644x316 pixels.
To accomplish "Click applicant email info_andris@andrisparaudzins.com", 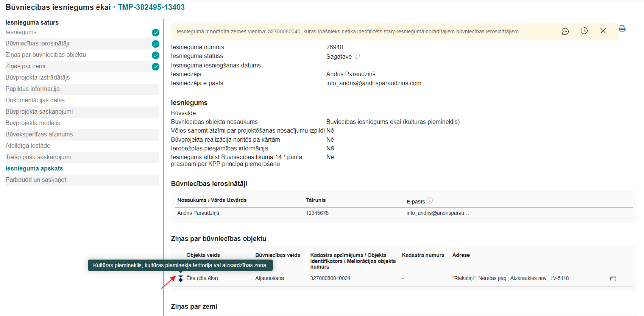I will coord(374,83).
